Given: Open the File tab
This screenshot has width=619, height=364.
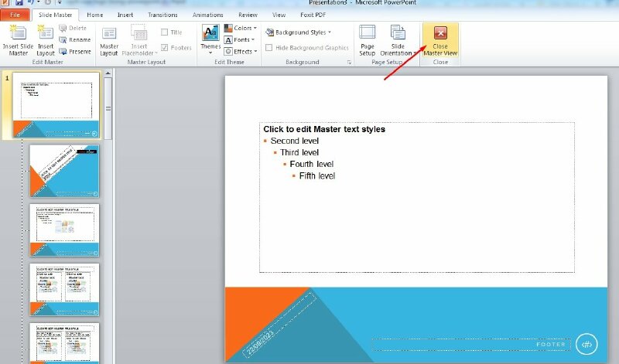Looking at the screenshot, I should point(15,15).
